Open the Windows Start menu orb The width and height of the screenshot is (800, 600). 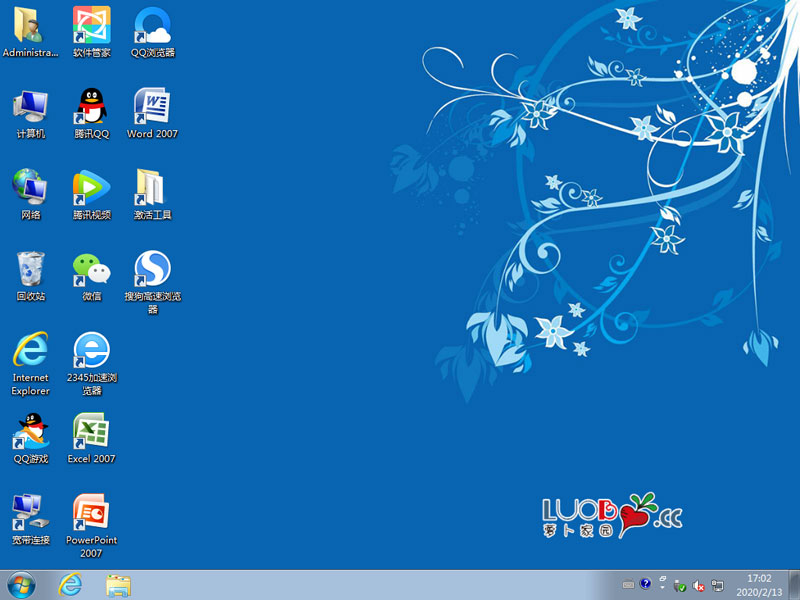point(21,585)
